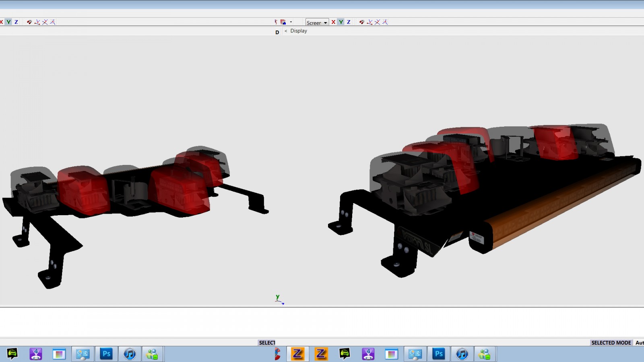The image size is (644, 362).
Task: Click the D label beside the Display panel
Action: 277,32
